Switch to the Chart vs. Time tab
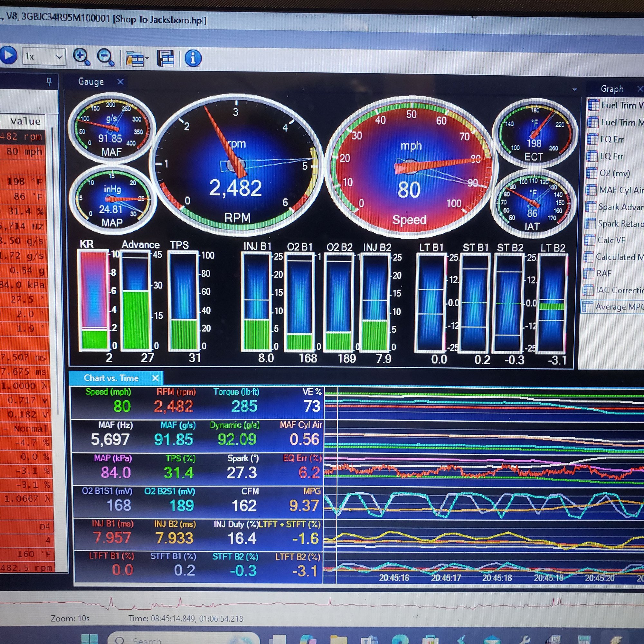 click(x=111, y=378)
